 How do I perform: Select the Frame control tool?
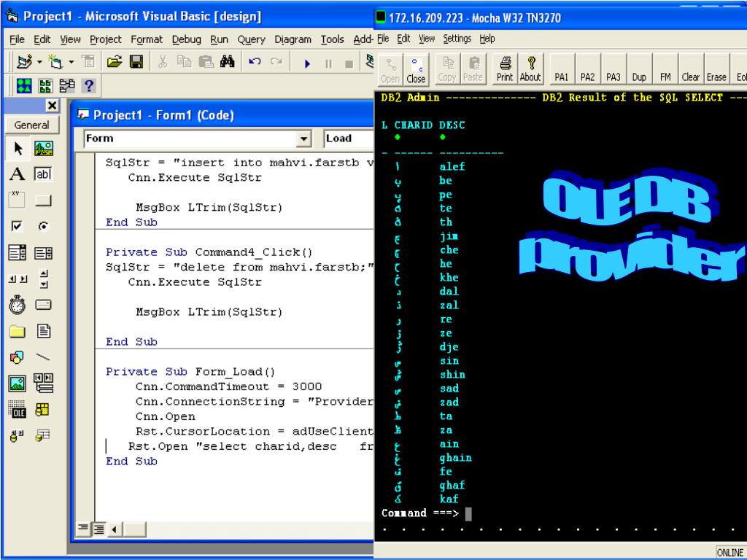pyautogui.click(x=18, y=200)
